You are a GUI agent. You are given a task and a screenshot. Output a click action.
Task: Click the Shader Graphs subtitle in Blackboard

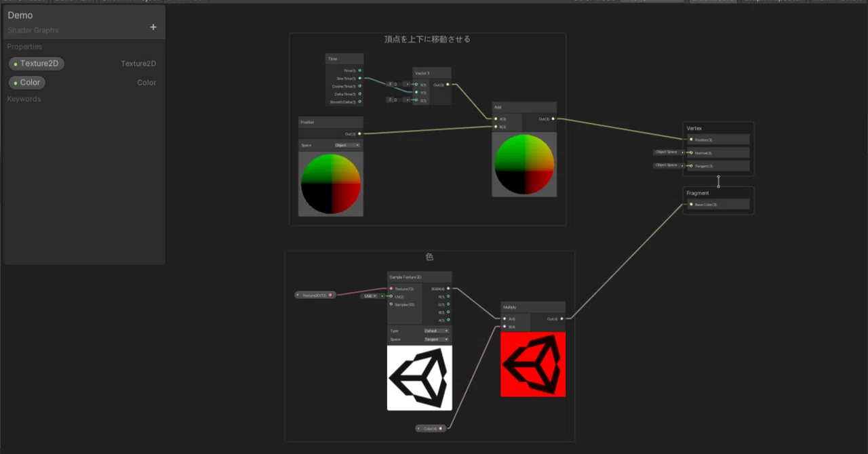tap(33, 30)
